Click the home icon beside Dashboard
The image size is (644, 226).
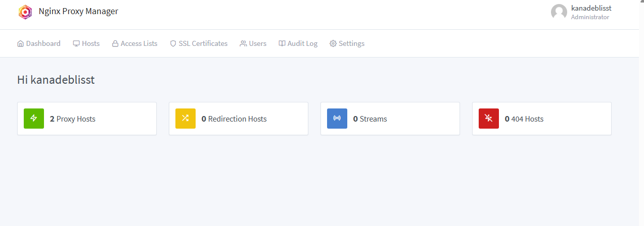21,43
